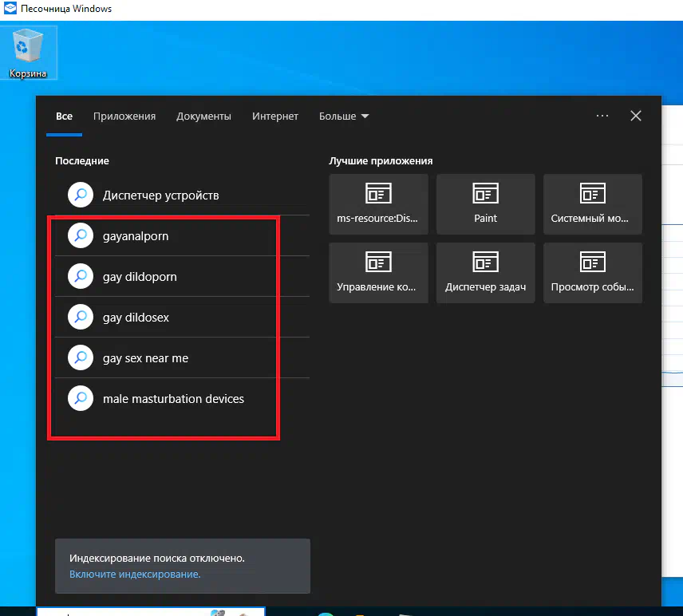683x616 pixels.
Task: Click the Песочница Windows title bar icon
Action: pyautogui.click(x=10, y=8)
